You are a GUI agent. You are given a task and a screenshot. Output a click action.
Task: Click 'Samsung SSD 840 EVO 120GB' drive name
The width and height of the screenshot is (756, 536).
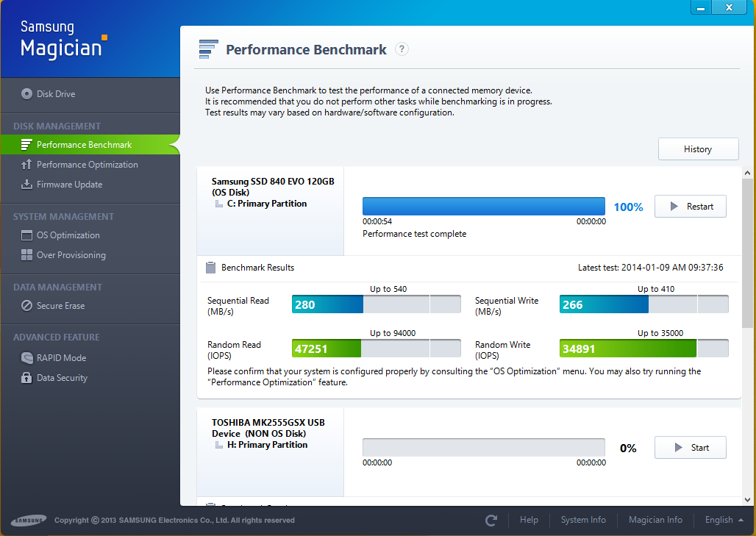point(273,181)
